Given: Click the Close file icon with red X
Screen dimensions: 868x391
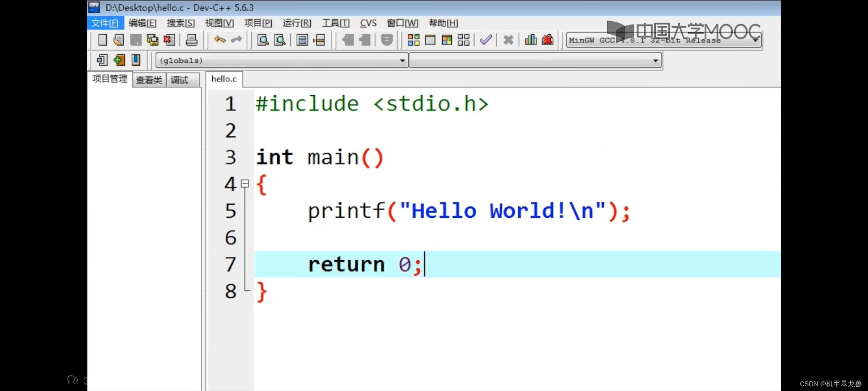Looking at the screenshot, I should click(x=169, y=40).
